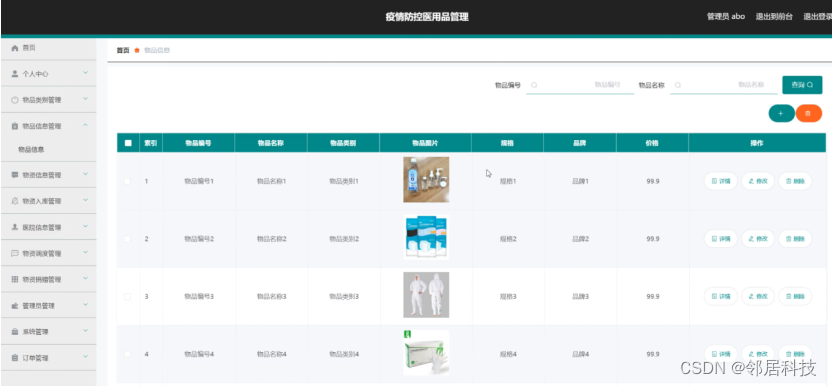832x386 pixels.
Task: Expand 物资信息管理 with its chevron
Action: pos(85,174)
